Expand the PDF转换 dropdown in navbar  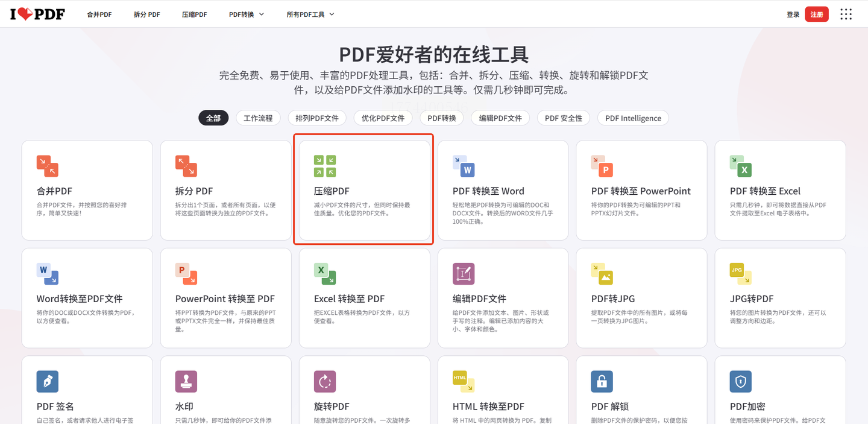pyautogui.click(x=247, y=14)
